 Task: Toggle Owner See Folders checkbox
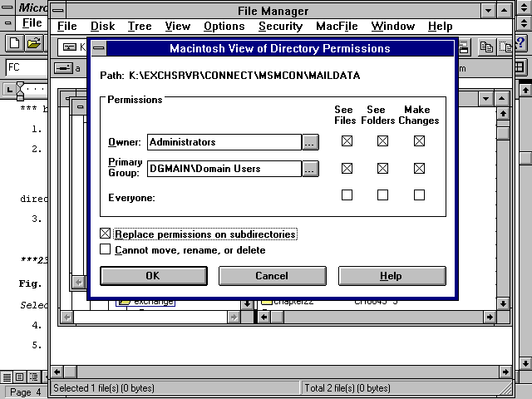pyautogui.click(x=382, y=140)
